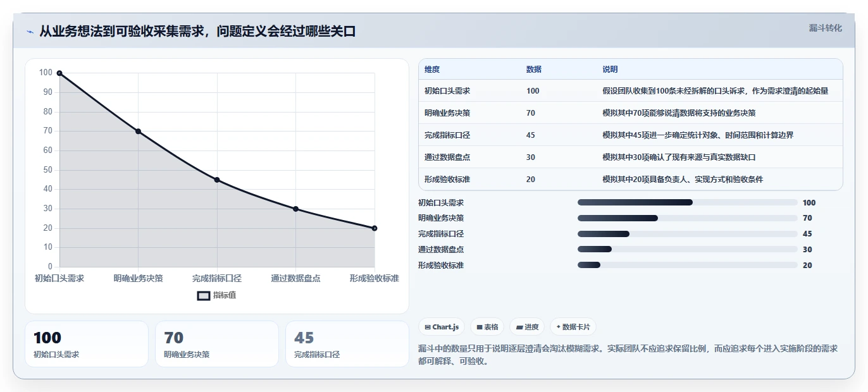The height and width of the screenshot is (392, 868).
Task: Click the 45 完成指标口径 data card
Action: click(x=347, y=344)
